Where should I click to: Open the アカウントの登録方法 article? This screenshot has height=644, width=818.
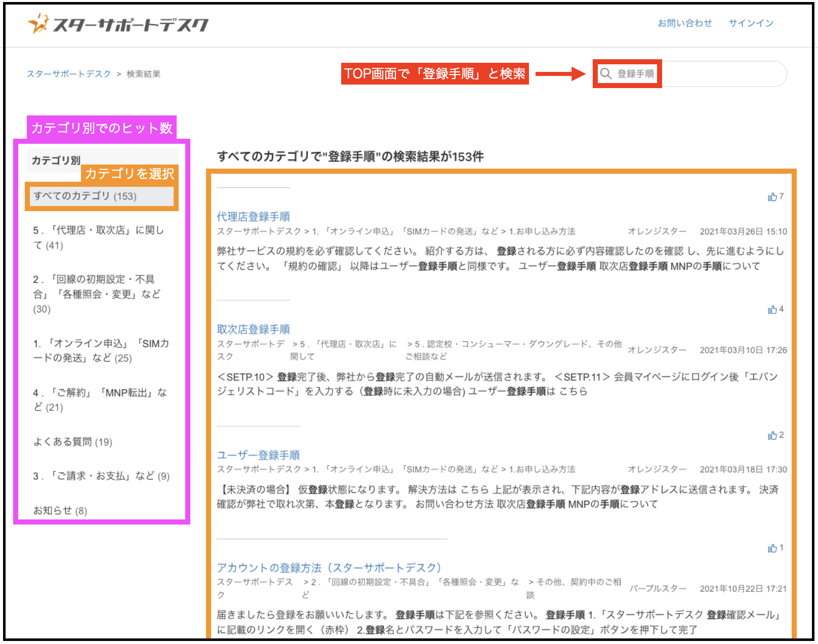pos(329,567)
